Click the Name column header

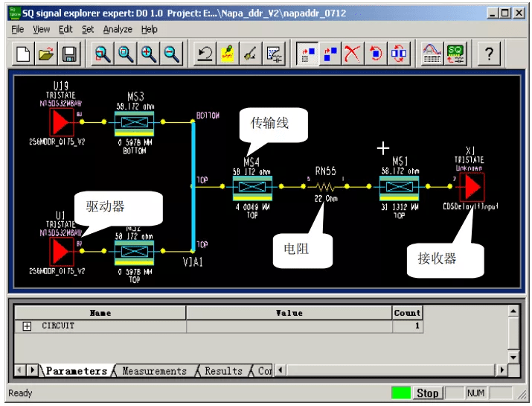tap(100, 313)
